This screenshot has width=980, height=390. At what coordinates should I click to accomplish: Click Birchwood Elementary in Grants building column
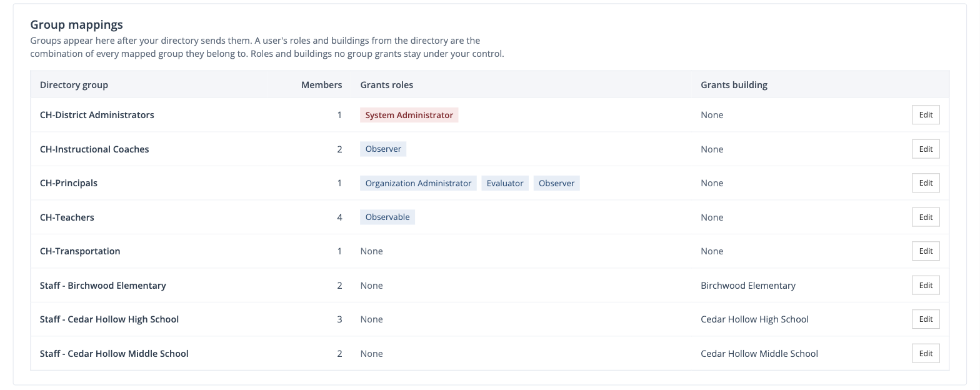[748, 286]
